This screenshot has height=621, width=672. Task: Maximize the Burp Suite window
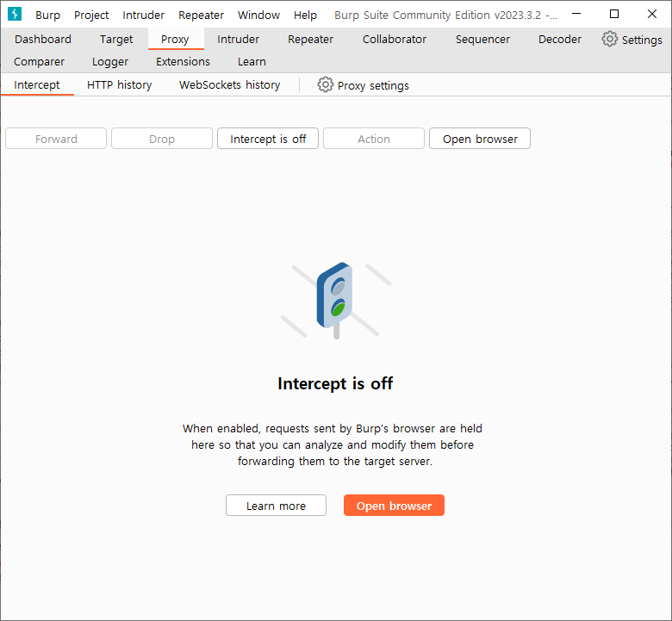[x=614, y=14]
